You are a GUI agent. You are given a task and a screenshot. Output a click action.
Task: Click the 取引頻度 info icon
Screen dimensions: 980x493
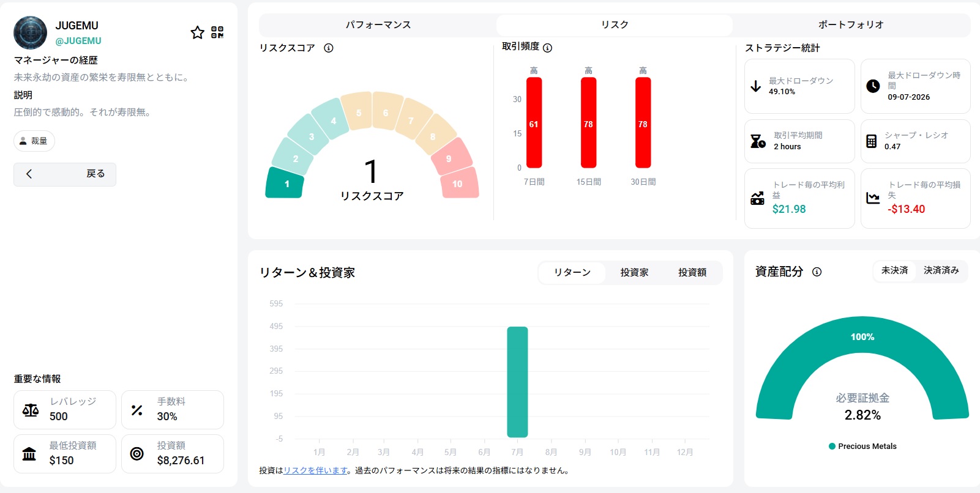click(547, 48)
